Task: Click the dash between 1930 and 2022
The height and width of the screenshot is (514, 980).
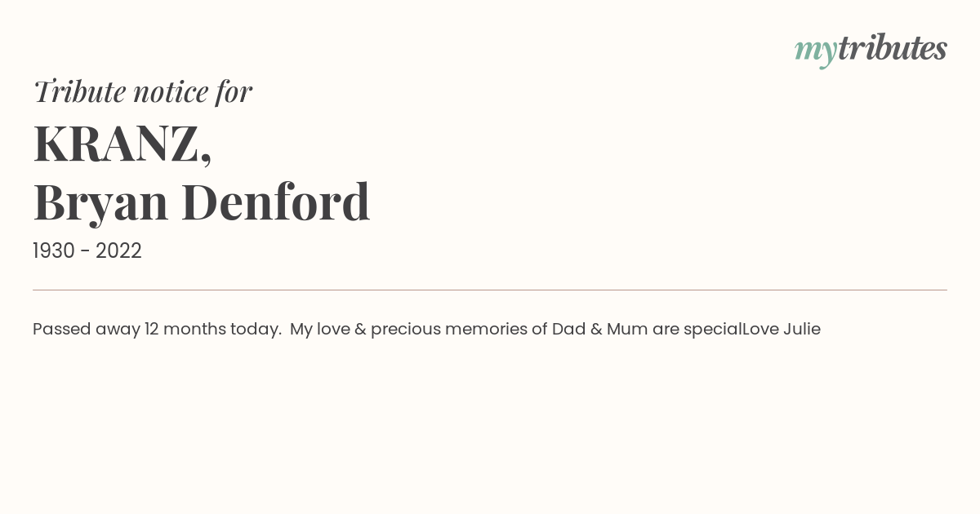Action: (85, 252)
